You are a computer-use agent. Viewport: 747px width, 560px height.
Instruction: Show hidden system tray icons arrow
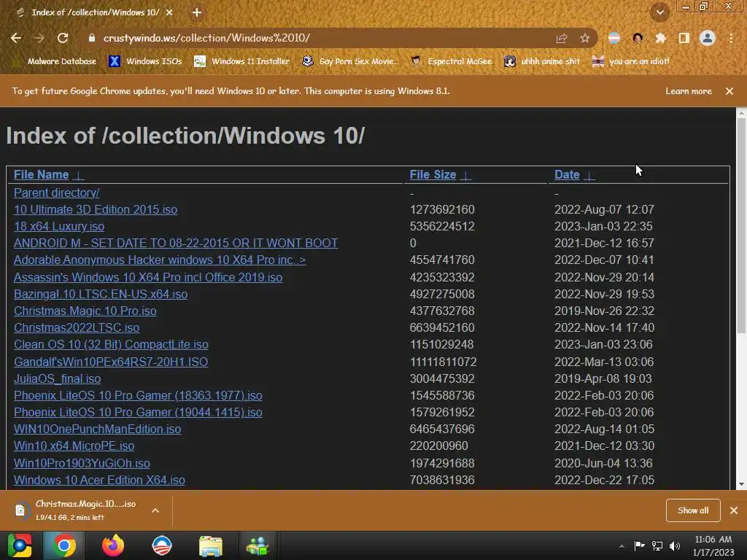tap(622, 546)
